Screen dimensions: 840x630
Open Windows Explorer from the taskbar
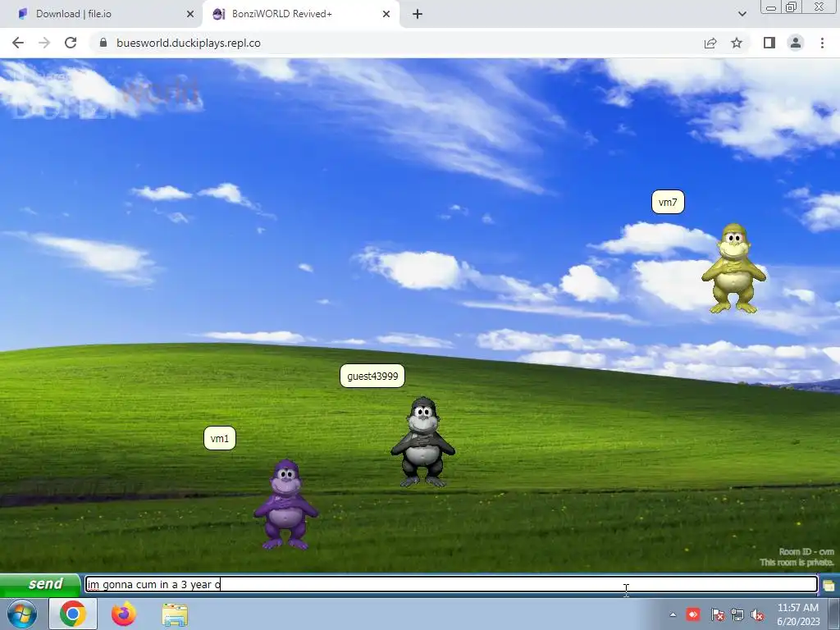[x=175, y=614]
